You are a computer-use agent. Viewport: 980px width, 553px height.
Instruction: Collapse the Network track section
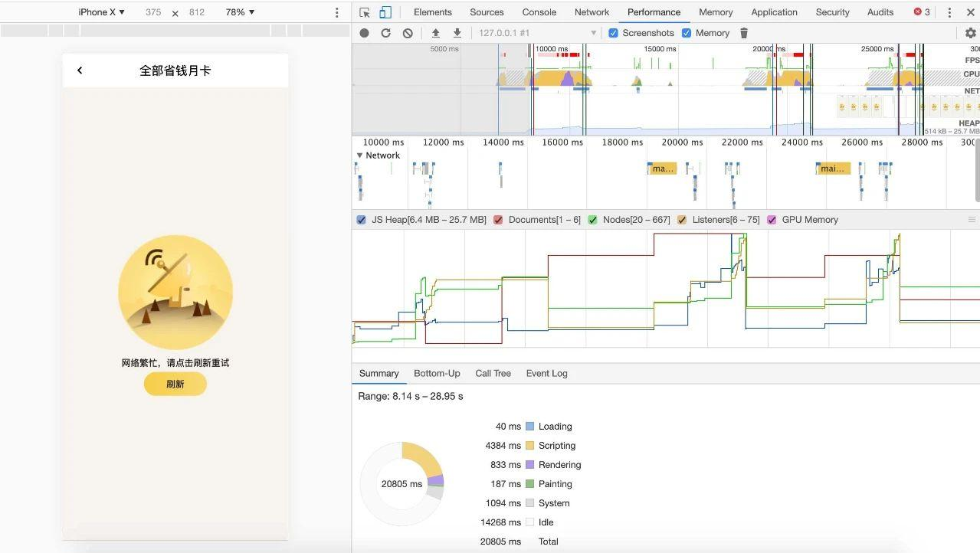click(359, 155)
